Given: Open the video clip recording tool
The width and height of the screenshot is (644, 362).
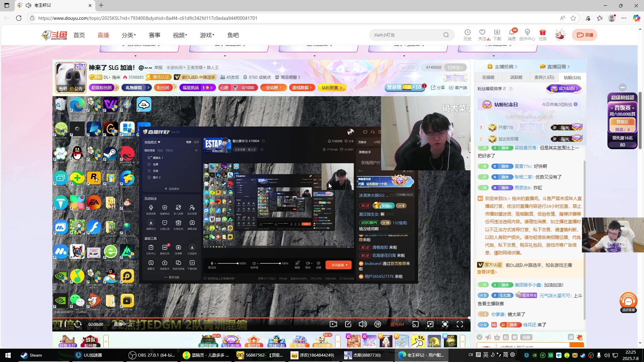Looking at the screenshot, I should [333, 324].
